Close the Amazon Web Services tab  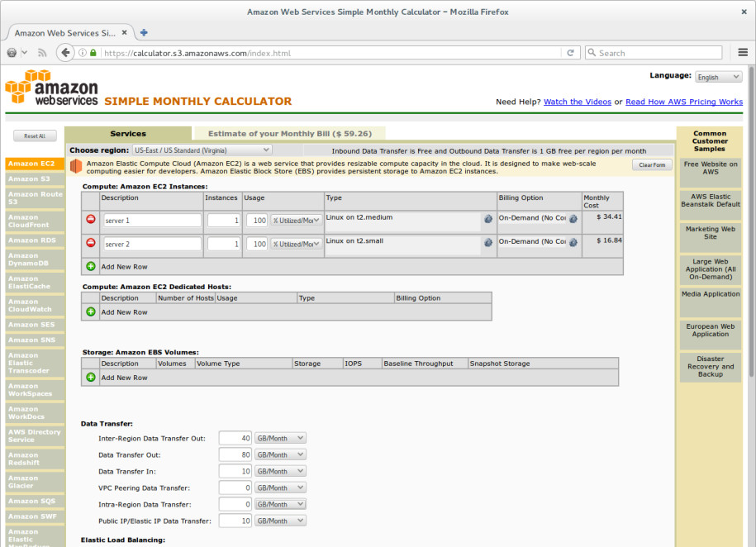(x=125, y=33)
